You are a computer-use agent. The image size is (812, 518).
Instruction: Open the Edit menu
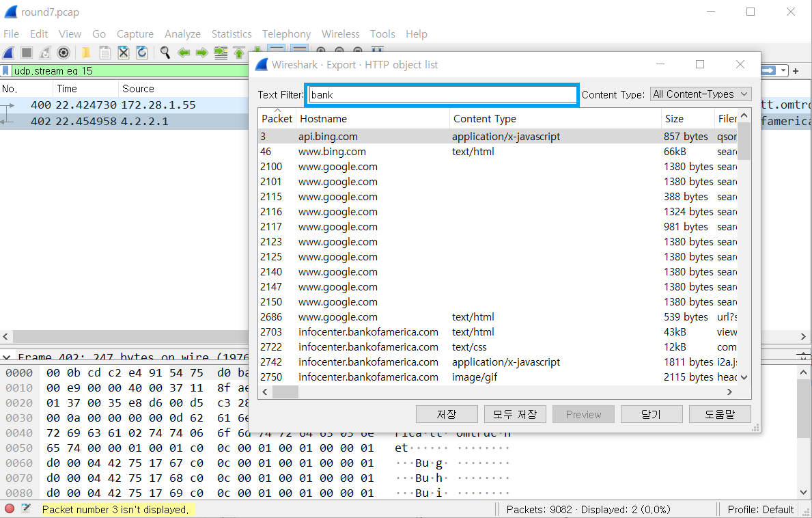pyautogui.click(x=39, y=34)
